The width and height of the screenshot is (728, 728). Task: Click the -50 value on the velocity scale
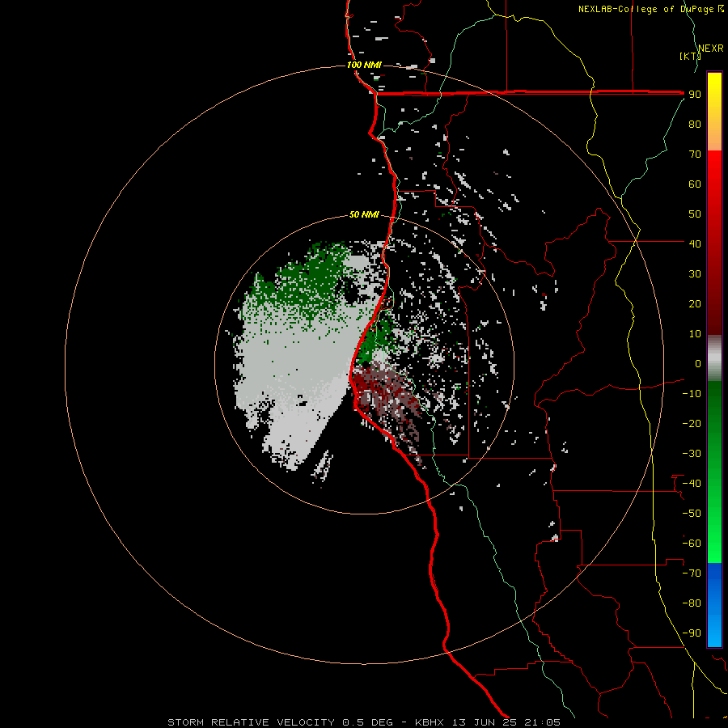tap(692, 514)
